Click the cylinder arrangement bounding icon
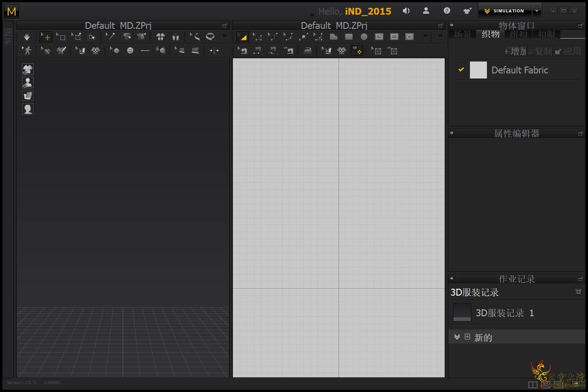 click(175, 37)
